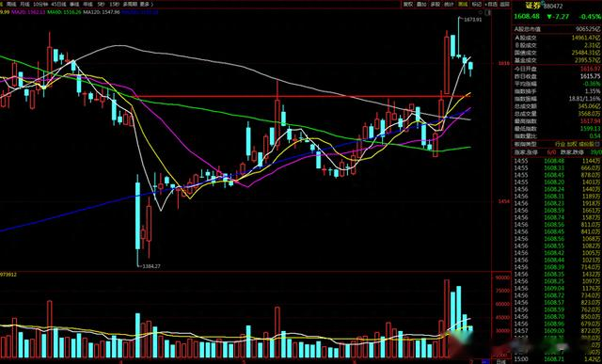This screenshot has width=602, height=364.
Task: Open the 标记 mark tool
Action: click(x=477, y=4)
